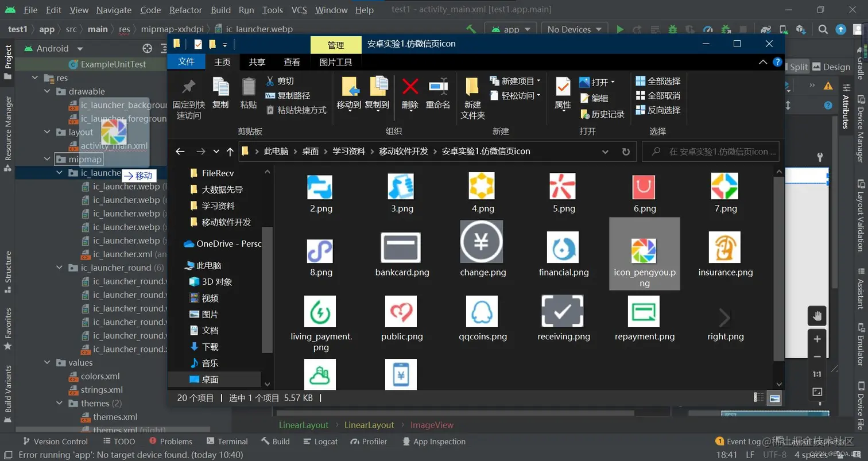The image size is (868, 461).
Task: Open the Build menu in Android Studio
Action: (221, 10)
